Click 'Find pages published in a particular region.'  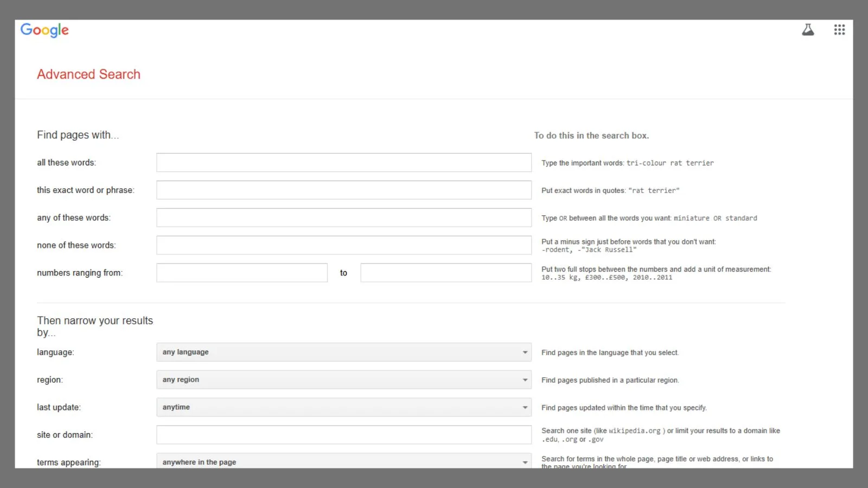(610, 381)
